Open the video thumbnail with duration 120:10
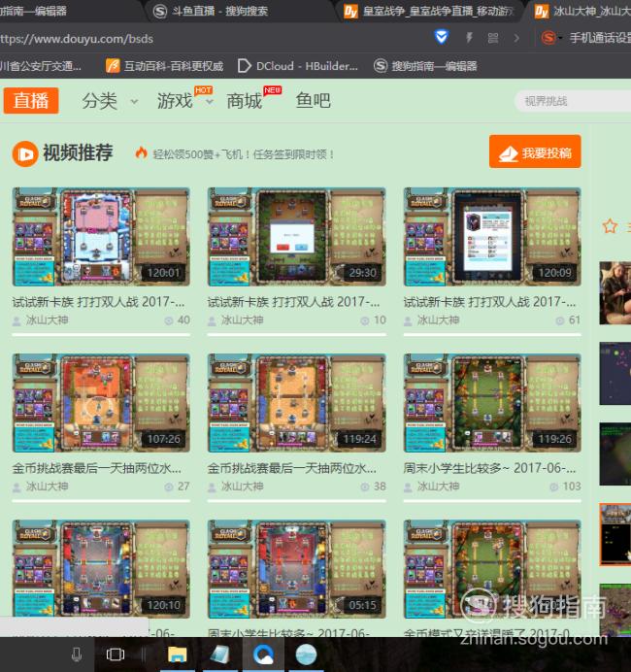631x672 pixels. [x=101, y=569]
